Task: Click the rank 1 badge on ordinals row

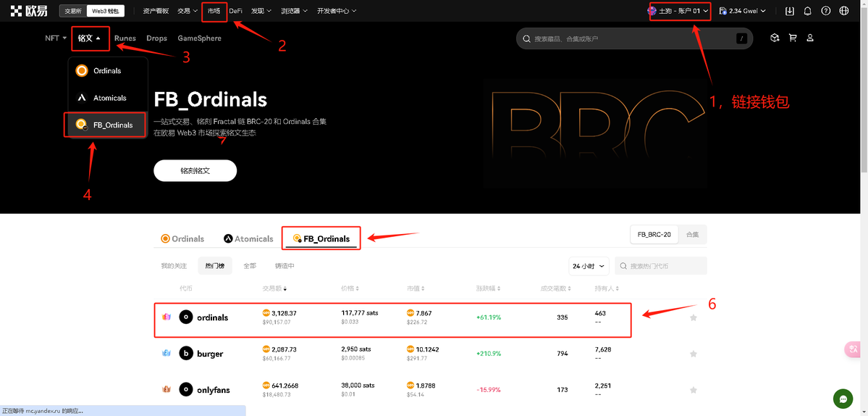Action: click(166, 317)
